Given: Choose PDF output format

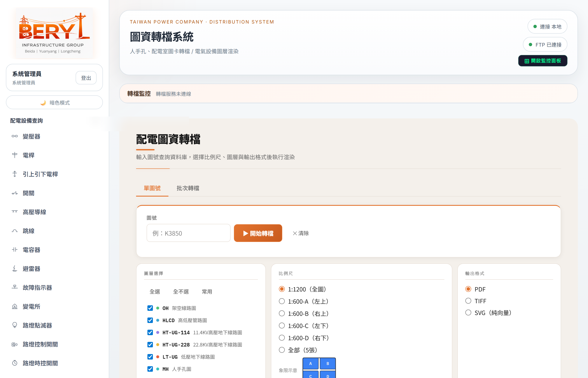Looking at the screenshot, I should click(x=468, y=289).
